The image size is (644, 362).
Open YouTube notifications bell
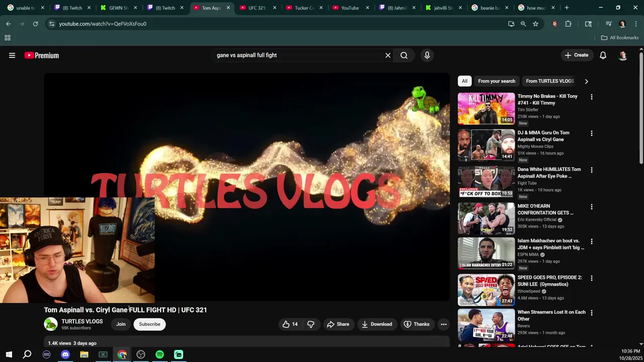pyautogui.click(x=603, y=55)
